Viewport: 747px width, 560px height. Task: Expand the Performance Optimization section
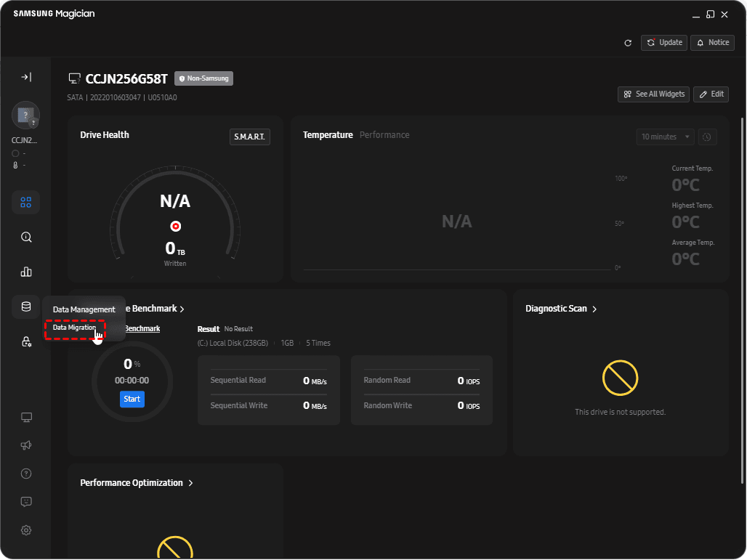137,483
